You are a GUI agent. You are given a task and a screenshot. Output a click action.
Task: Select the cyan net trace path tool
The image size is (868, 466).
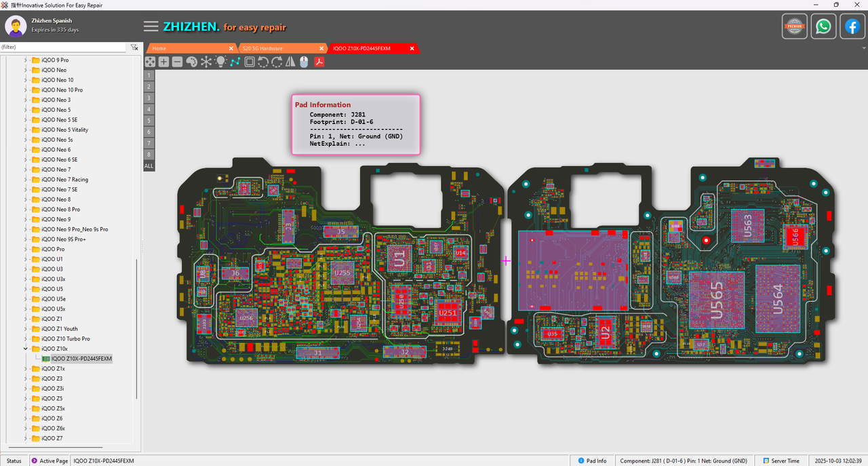pos(235,62)
